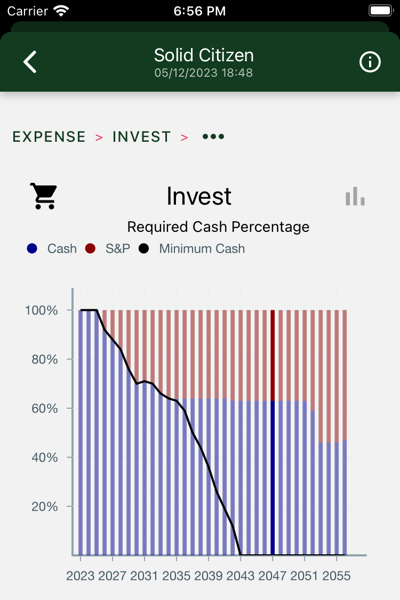400x600 pixels.
Task: Click the S&P legend label
Action: (x=118, y=249)
